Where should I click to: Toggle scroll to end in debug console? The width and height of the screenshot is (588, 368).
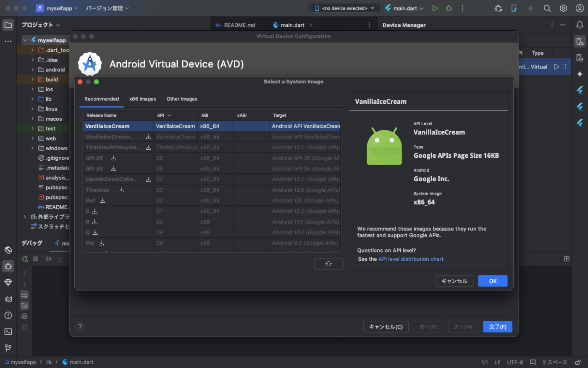pyautogui.click(x=24, y=305)
